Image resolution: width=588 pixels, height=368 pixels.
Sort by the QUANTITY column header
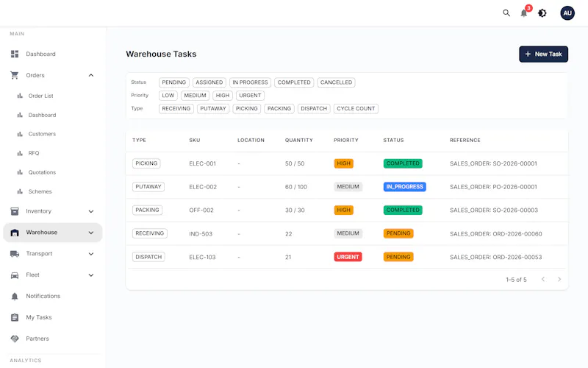tap(299, 140)
